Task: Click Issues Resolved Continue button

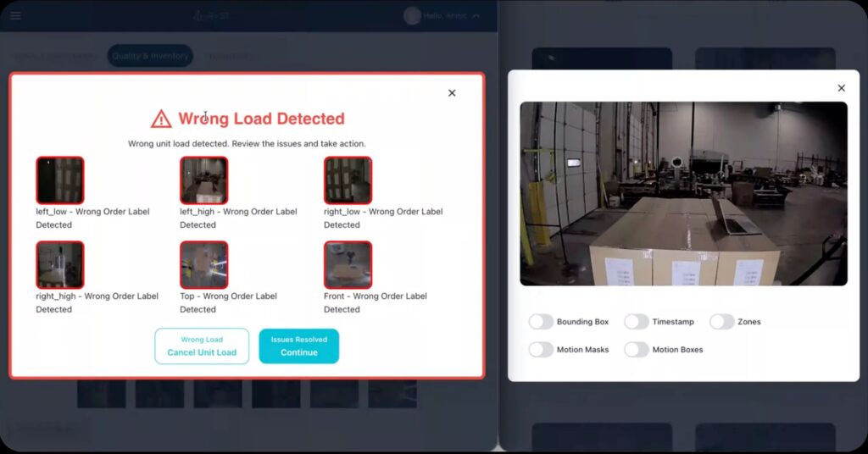Action: (299, 346)
